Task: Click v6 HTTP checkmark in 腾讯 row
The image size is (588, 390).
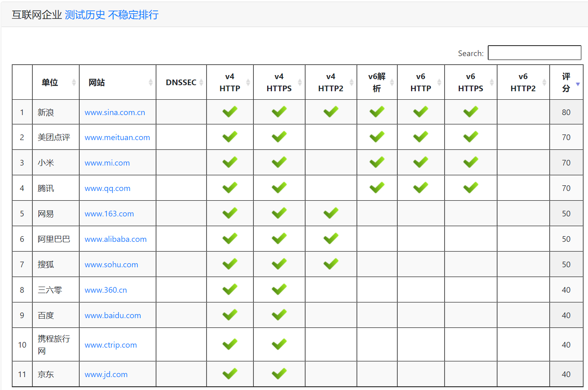Action: click(x=421, y=188)
